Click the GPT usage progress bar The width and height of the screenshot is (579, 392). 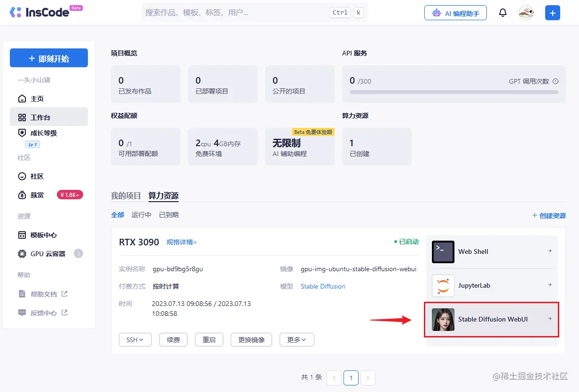click(454, 92)
